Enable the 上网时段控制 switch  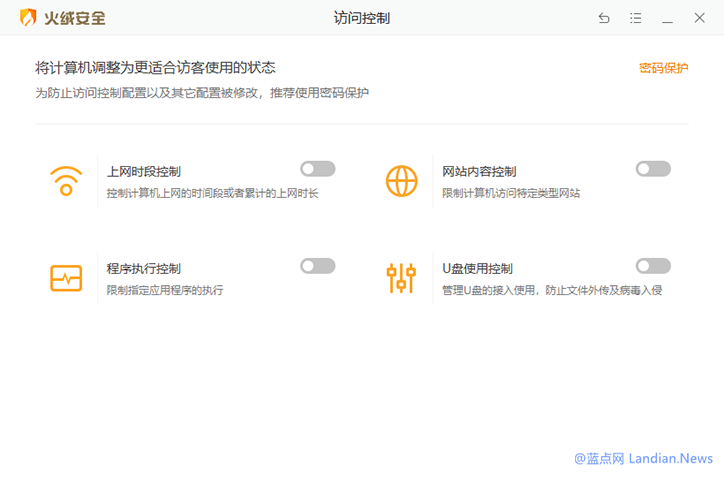[317, 169]
